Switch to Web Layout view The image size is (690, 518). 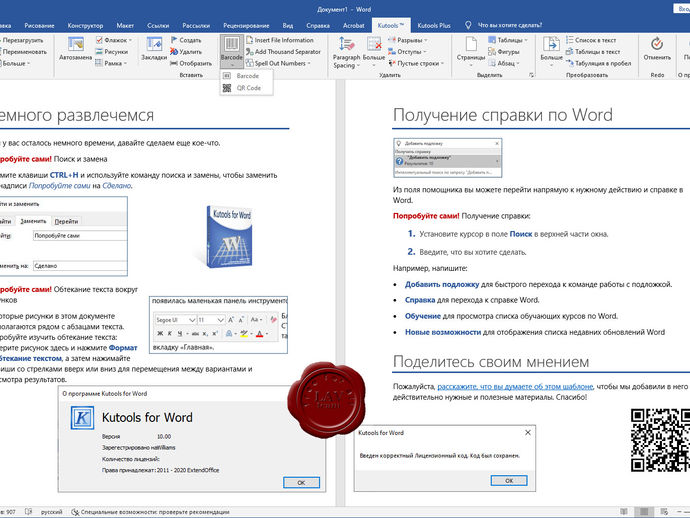[664, 511]
